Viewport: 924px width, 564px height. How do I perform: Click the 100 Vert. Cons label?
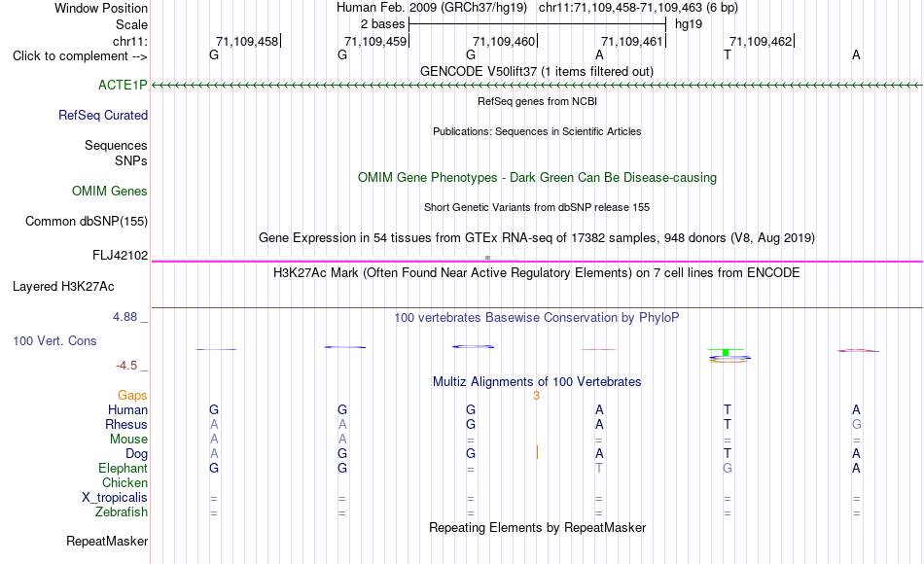pos(54,340)
